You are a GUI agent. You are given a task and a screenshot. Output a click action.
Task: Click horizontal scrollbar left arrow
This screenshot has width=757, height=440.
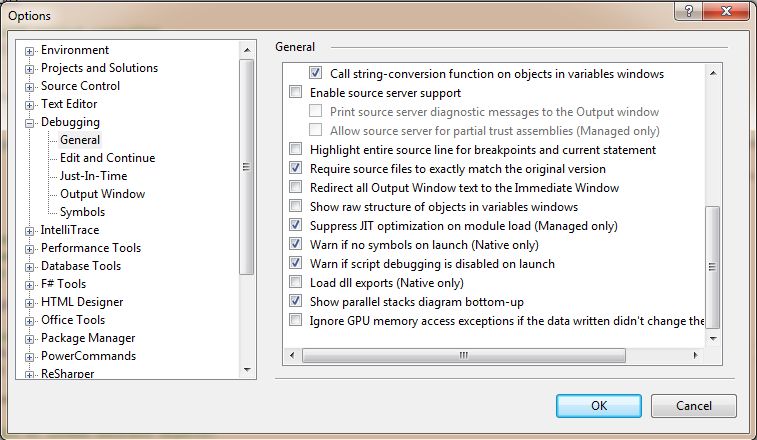pos(292,355)
